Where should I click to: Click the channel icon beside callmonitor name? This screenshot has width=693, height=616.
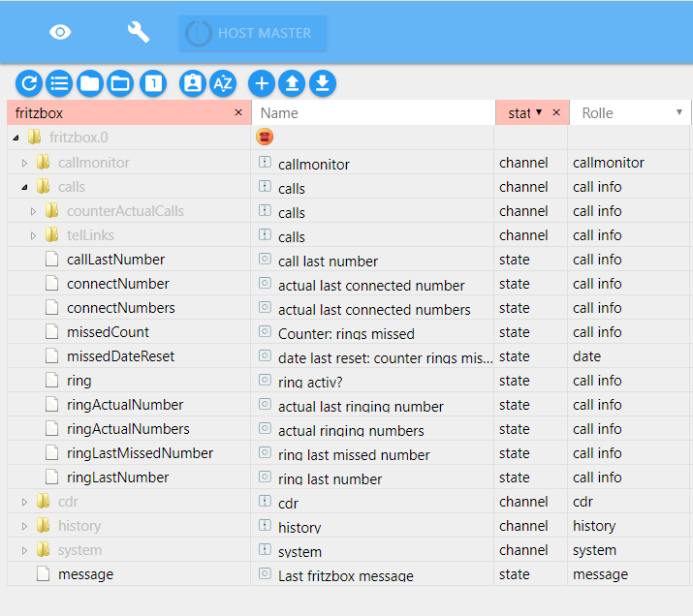[265, 162]
